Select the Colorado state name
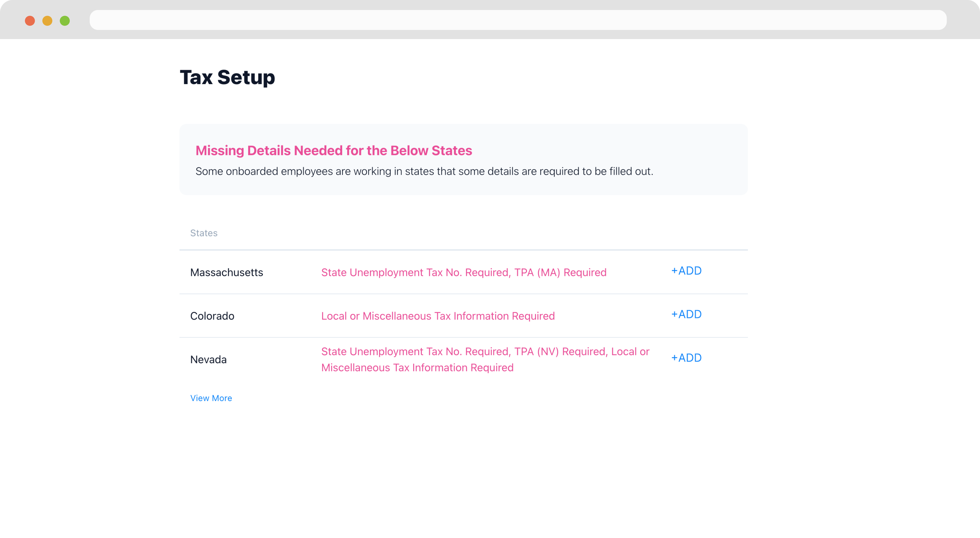 pos(212,316)
